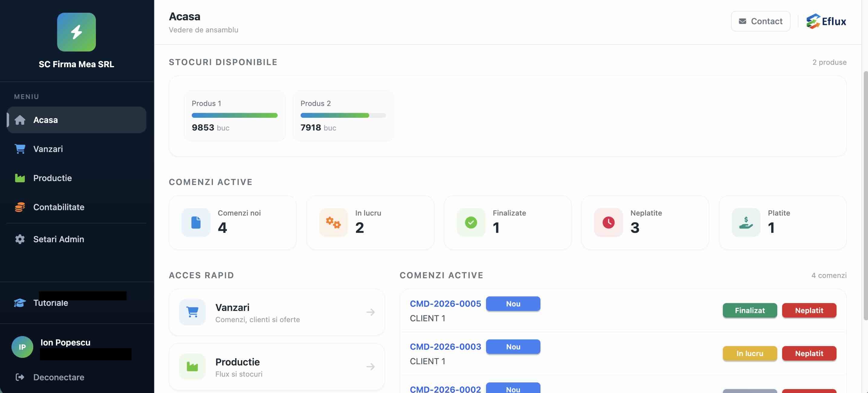Click the page vertical scrollbar
Image resolution: width=868 pixels, height=393 pixels.
(x=865, y=196)
